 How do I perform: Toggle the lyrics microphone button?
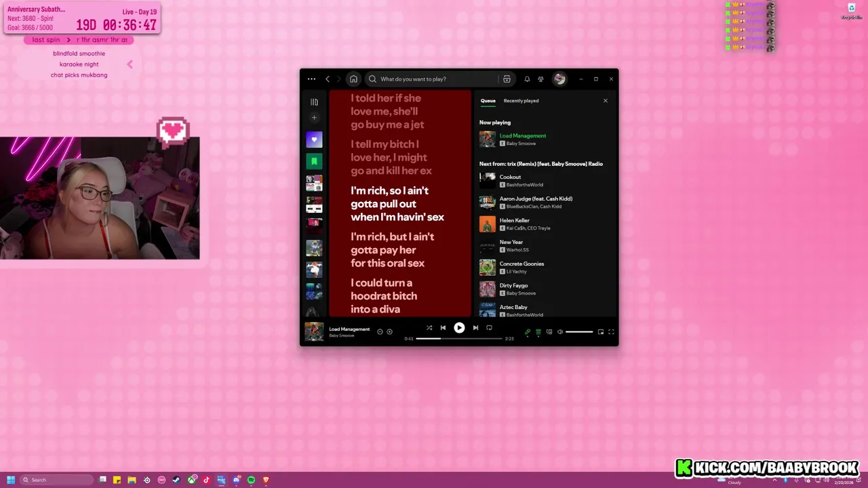click(528, 332)
